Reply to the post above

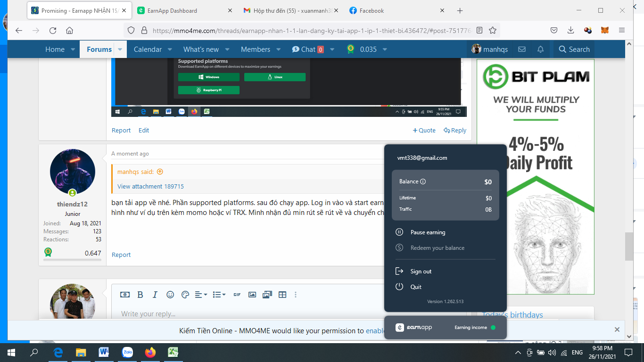tap(455, 131)
